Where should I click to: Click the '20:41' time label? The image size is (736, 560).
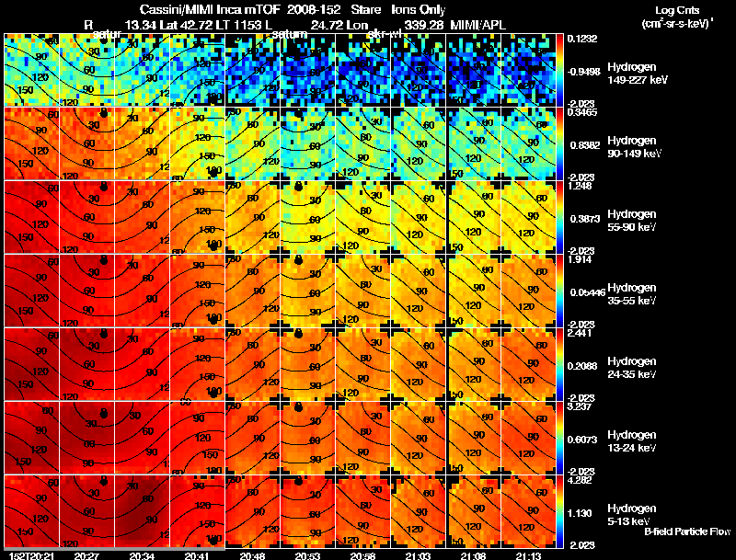[x=197, y=555]
